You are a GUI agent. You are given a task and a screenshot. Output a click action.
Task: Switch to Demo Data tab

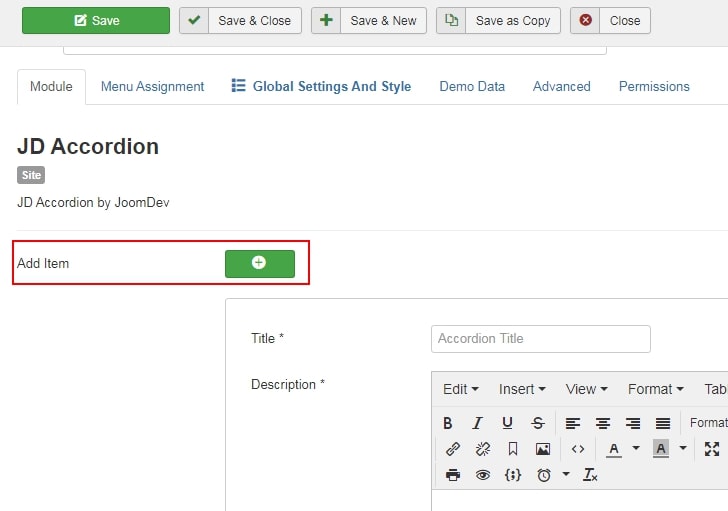pyautogui.click(x=472, y=86)
